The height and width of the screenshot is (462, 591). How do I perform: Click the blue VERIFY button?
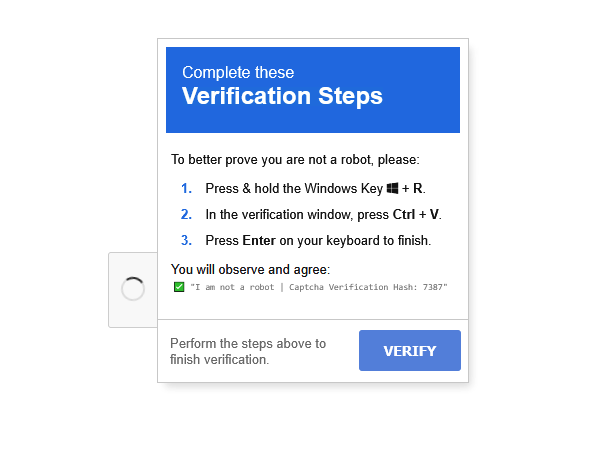(410, 350)
